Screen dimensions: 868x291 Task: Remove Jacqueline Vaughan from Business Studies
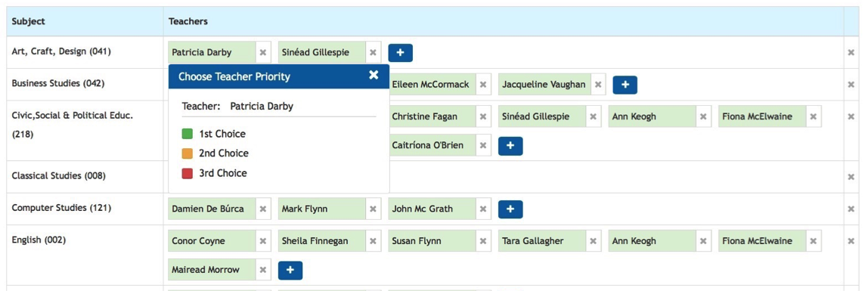[598, 85]
